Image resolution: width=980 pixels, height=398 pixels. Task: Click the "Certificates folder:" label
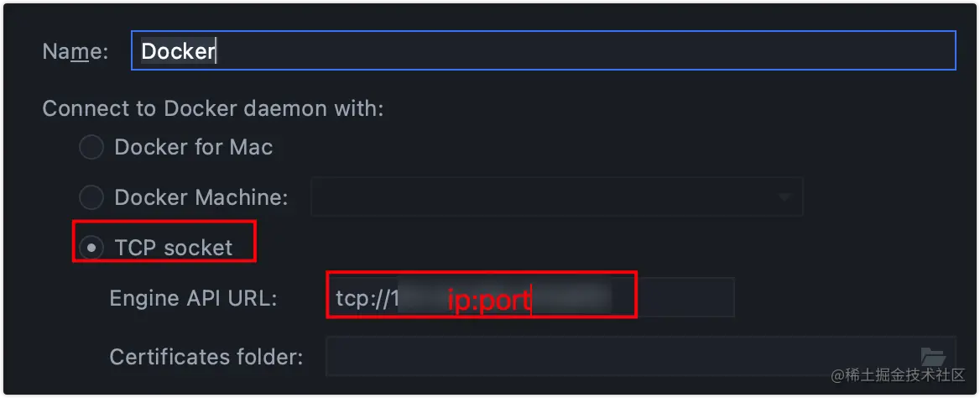click(x=206, y=357)
